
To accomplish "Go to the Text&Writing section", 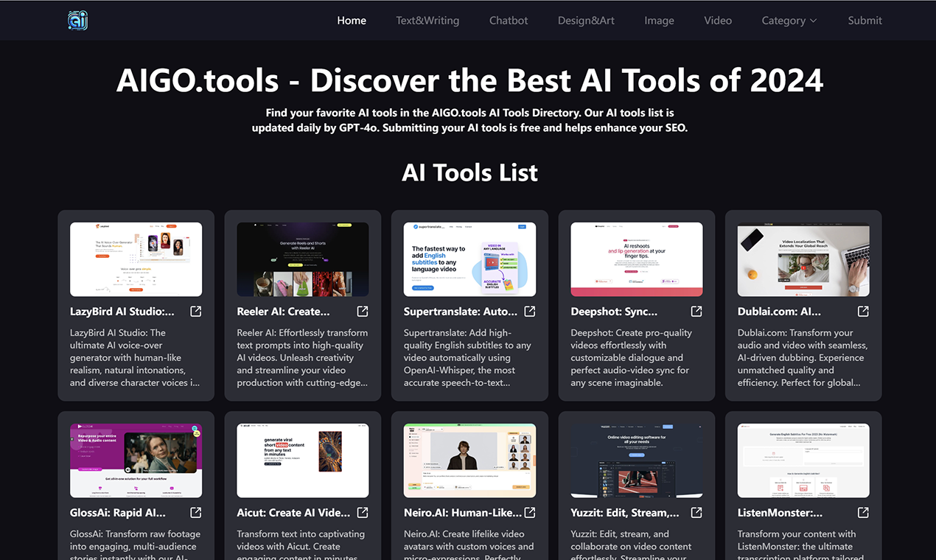I will (427, 20).
